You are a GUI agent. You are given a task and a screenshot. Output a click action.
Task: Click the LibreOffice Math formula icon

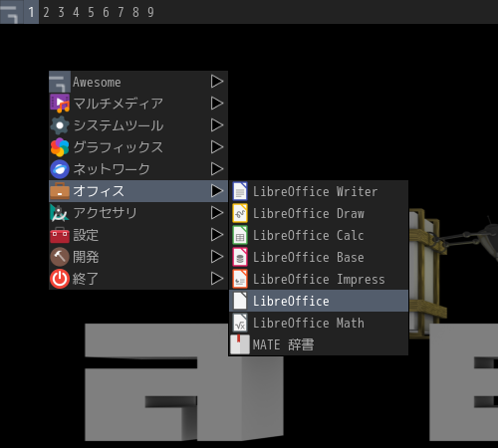[240, 323]
